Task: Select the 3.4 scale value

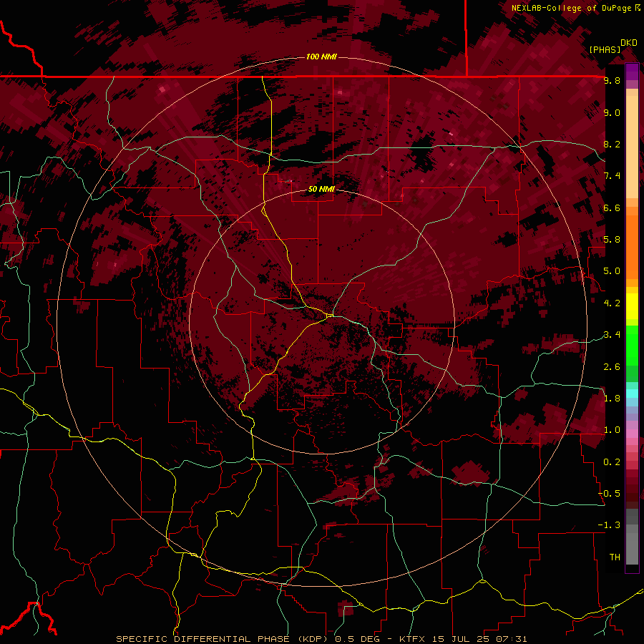Action: (x=612, y=335)
